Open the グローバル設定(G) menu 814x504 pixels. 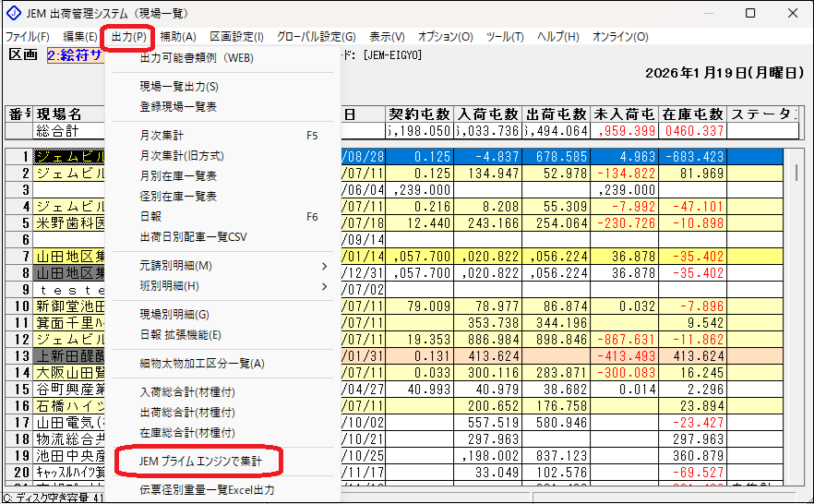[316, 37]
